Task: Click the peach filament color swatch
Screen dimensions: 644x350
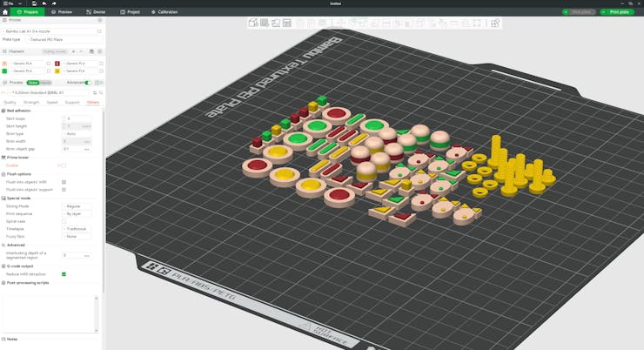Action: (x=4, y=64)
